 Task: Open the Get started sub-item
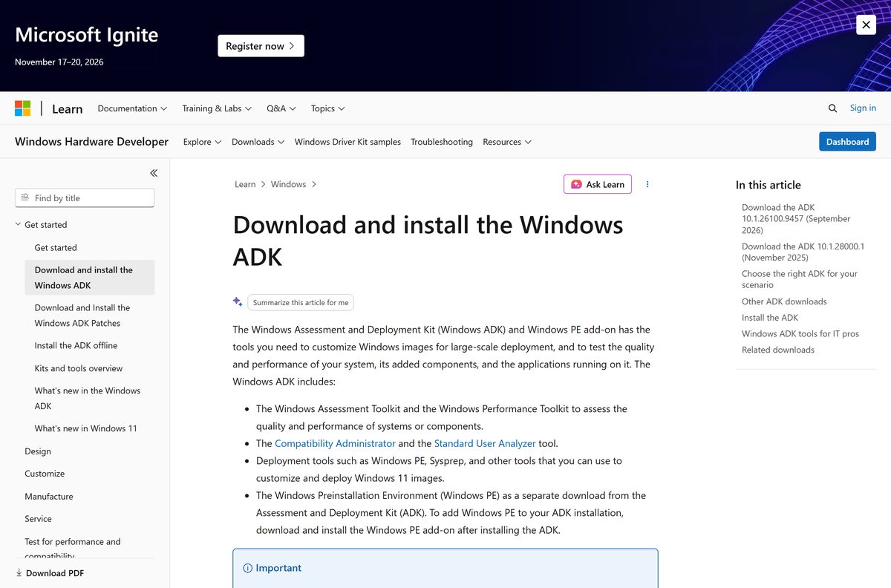(56, 247)
